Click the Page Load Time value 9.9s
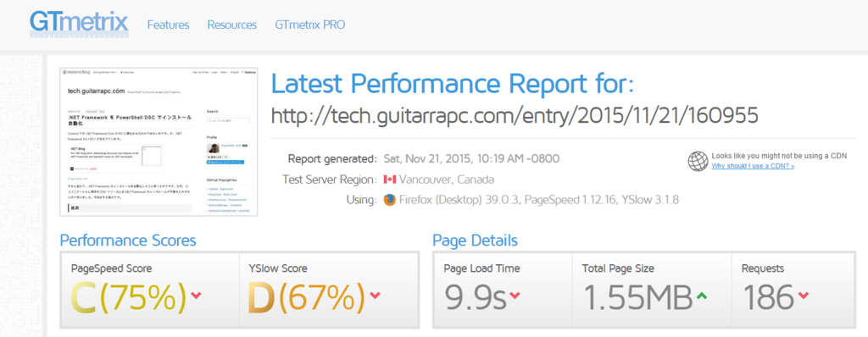This screenshot has height=337, width=868. coord(476,298)
